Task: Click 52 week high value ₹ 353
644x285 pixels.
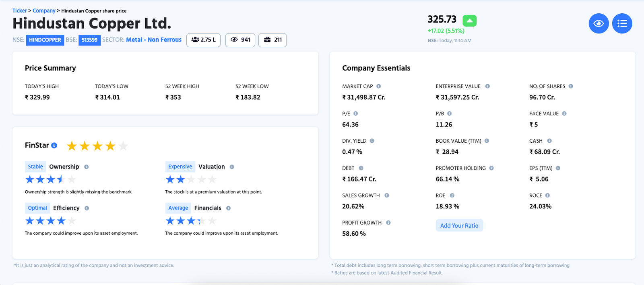Action: pos(173,97)
